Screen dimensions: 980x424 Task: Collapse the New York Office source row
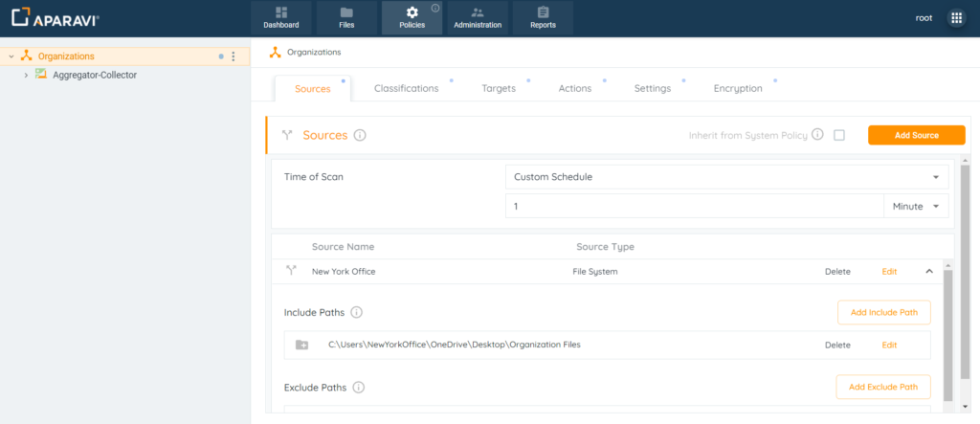(928, 272)
